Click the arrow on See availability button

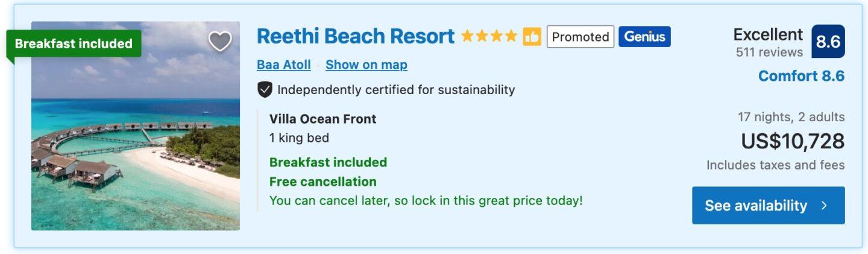tap(825, 206)
